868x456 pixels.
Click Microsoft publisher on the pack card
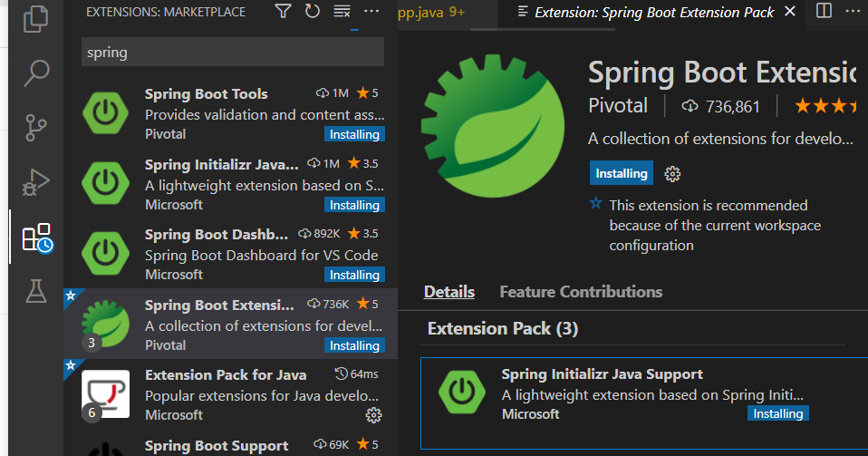(530, 414)
